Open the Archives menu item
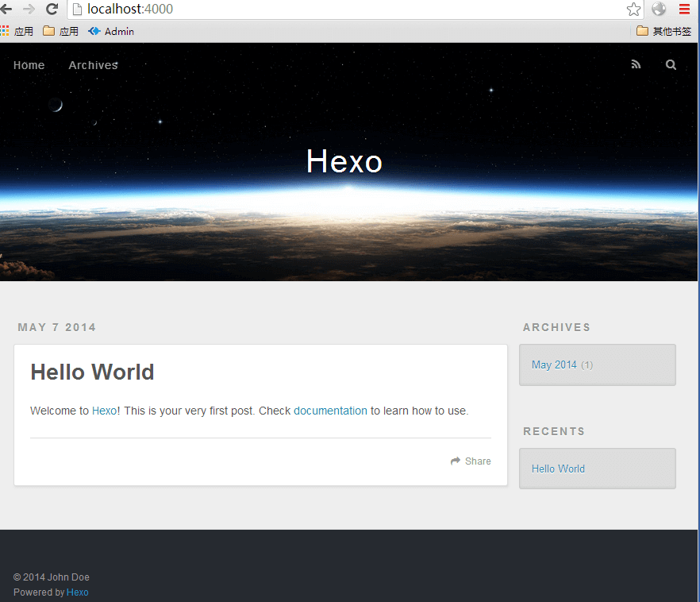700x602 pixels. coord(93,65)
